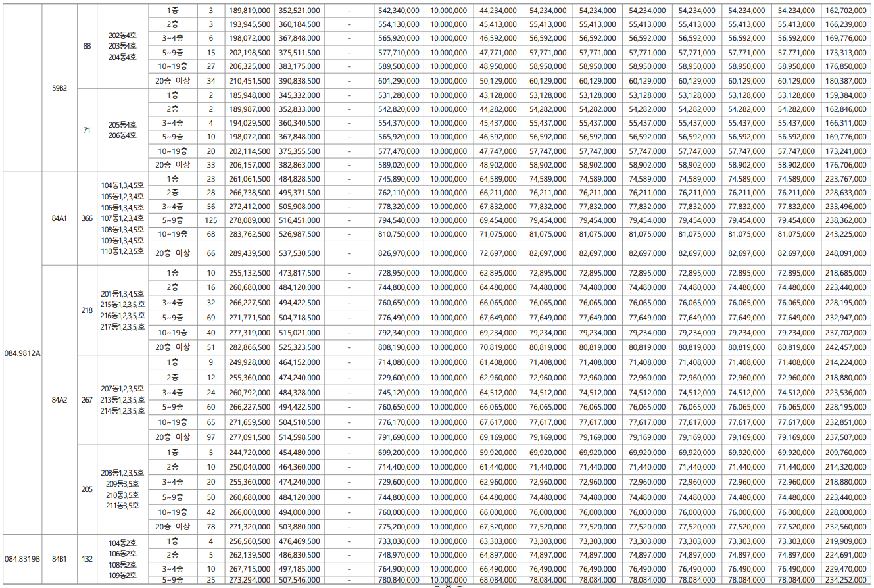Click the cell 229,470,000
This screenshot has height=588, width=874.
click(846, 568)
